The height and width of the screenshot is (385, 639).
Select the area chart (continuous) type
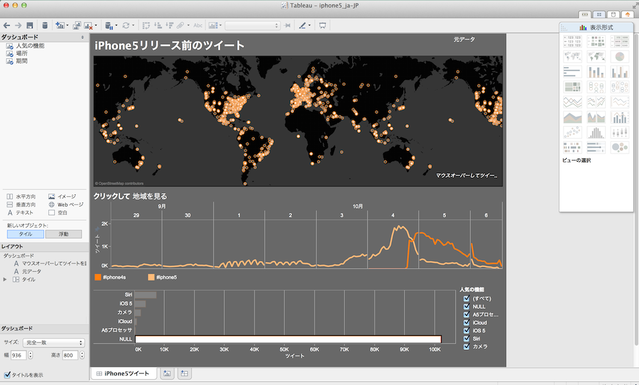[x=572, y=117]
